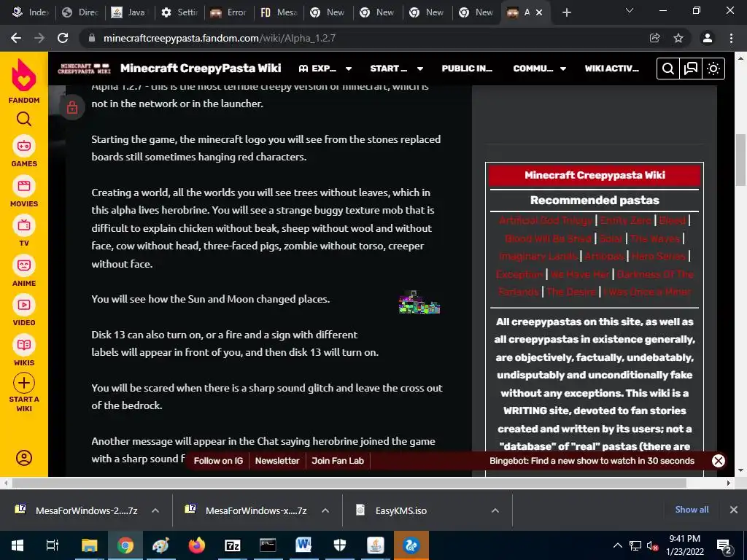The height and width of the screenshot is (560, 747).
Task: Open the notification center icon
Action: click(724, 546)
